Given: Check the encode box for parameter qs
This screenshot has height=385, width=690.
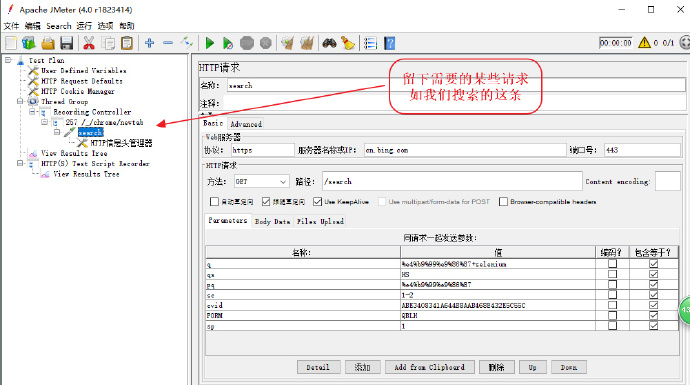Looking at the screenshot, I should pyautogui.click(x=612, y=274).
